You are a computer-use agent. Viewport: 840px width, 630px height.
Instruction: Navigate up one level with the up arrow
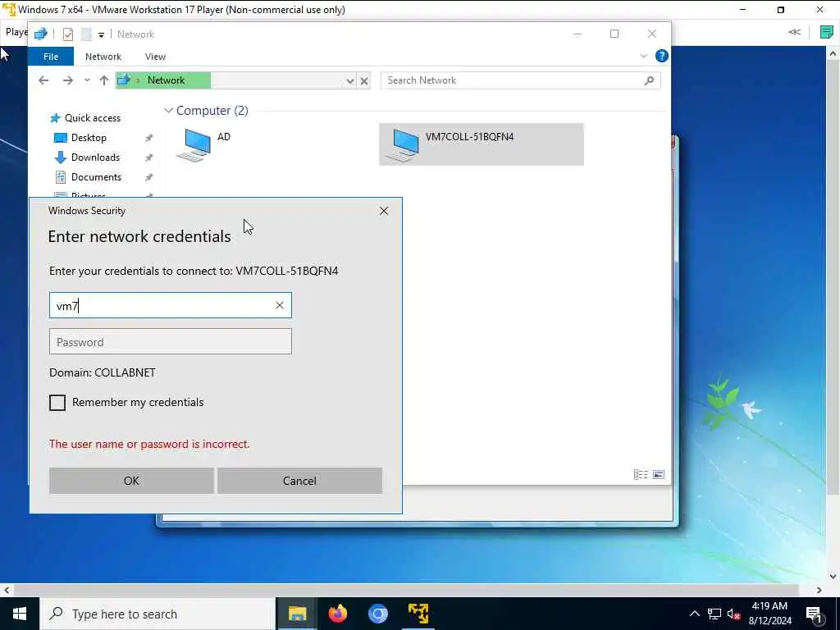tap(104, 80)
